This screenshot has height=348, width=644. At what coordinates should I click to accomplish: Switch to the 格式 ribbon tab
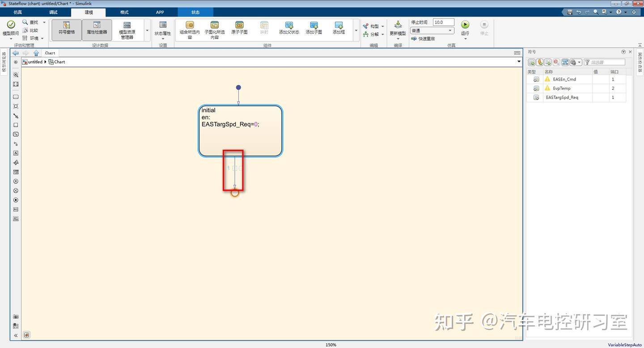click(124, 12)
